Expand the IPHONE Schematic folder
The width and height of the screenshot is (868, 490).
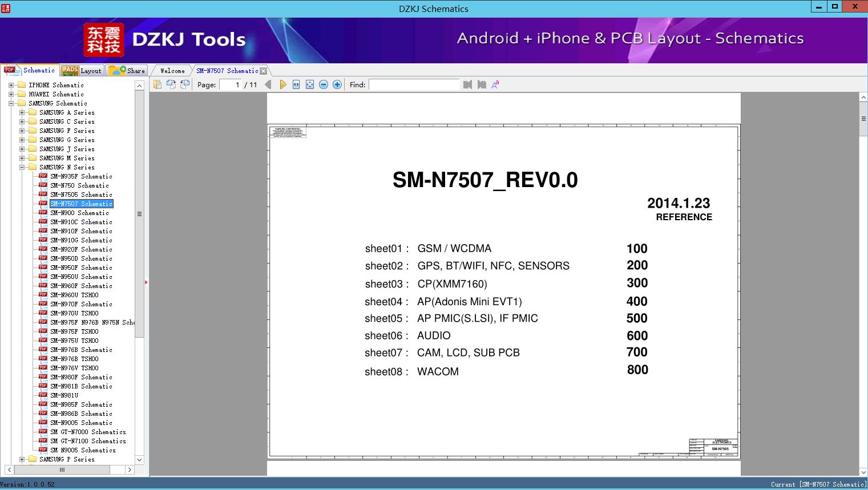(x=11, y=85)
